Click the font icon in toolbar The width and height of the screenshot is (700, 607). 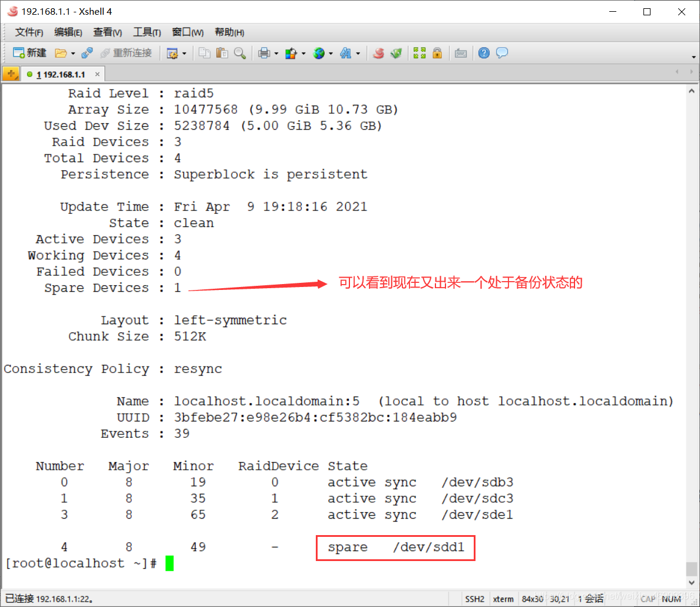tap(345, 53)
